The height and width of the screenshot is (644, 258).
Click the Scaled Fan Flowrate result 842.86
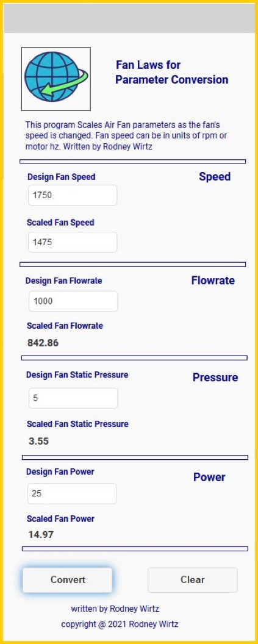[x=43, y=343]
